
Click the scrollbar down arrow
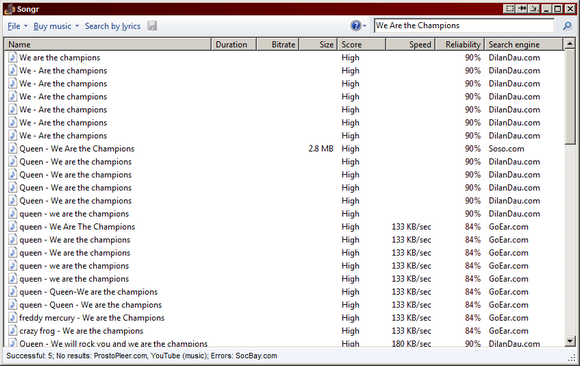coord(570,341)
